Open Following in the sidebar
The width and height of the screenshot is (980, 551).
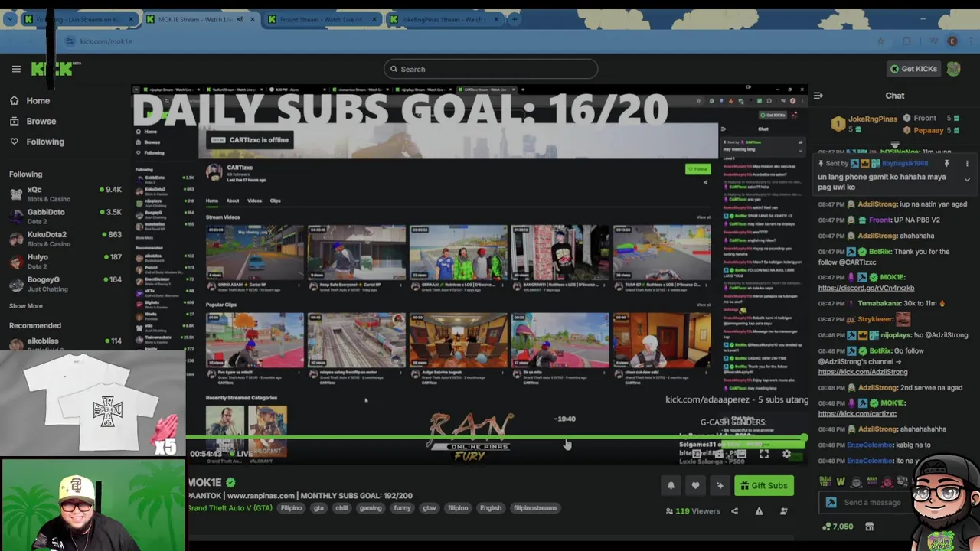pos(45,142)
